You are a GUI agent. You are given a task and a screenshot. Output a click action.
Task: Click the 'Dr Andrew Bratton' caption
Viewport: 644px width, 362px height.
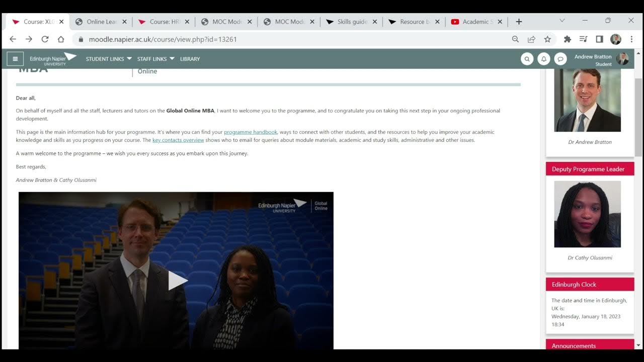coord(590,142)
